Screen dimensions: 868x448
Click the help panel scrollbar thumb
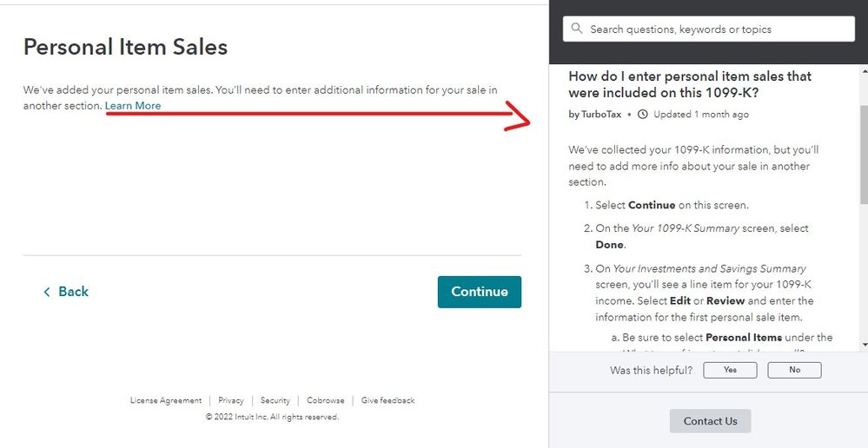865,155
